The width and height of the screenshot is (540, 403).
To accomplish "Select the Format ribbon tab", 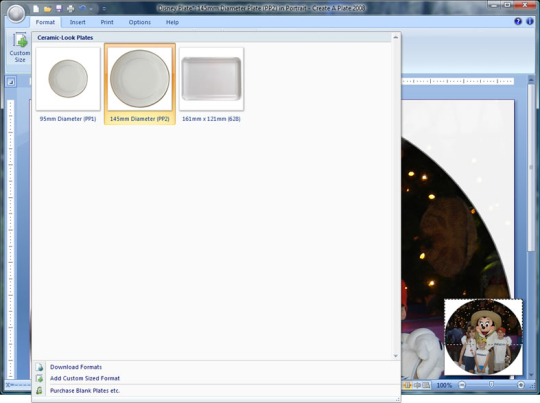I will [45, 22].
